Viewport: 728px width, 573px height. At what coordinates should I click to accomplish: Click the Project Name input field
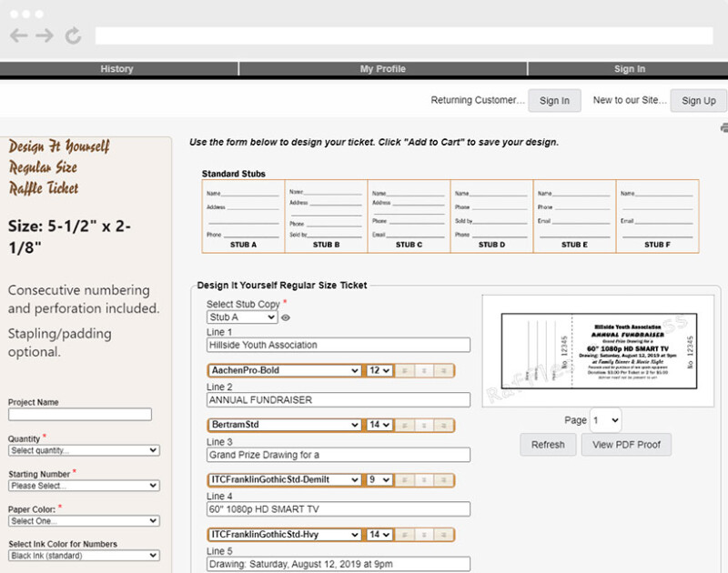tap(80, 415)
